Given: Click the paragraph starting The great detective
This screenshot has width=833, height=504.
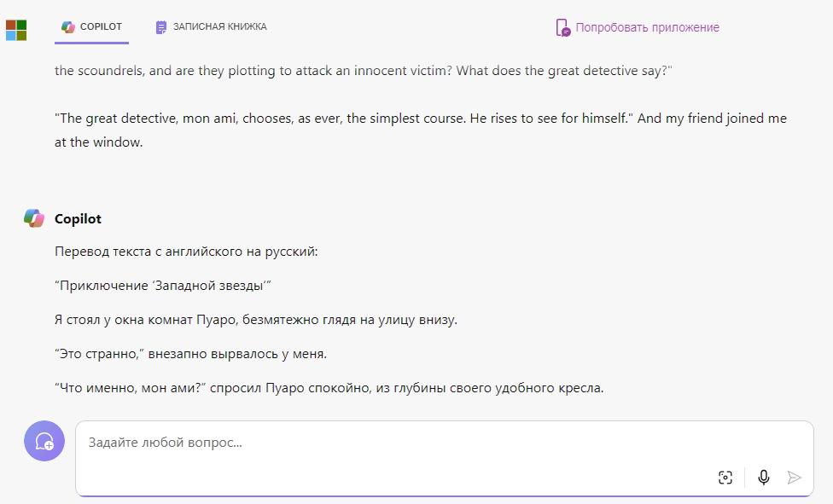Looking at the screenshot, I should (x=420, y=130).
